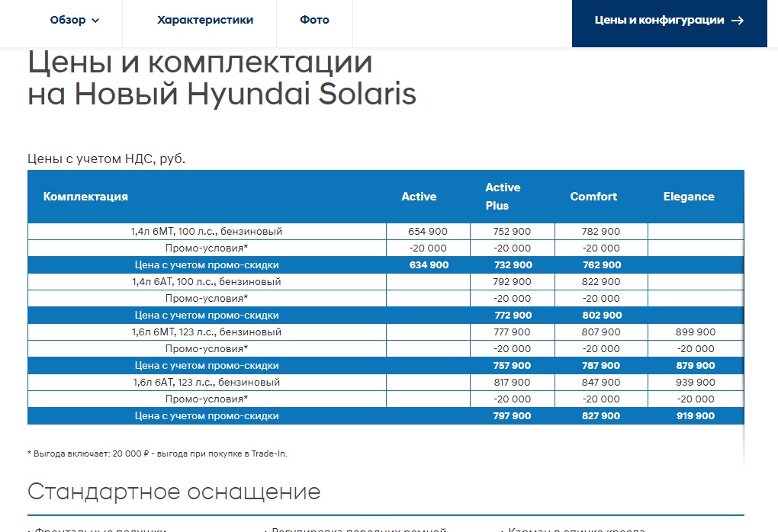Click the 732 900 promo price
Viewport: 778px width, 532px height.
(513, 264)
